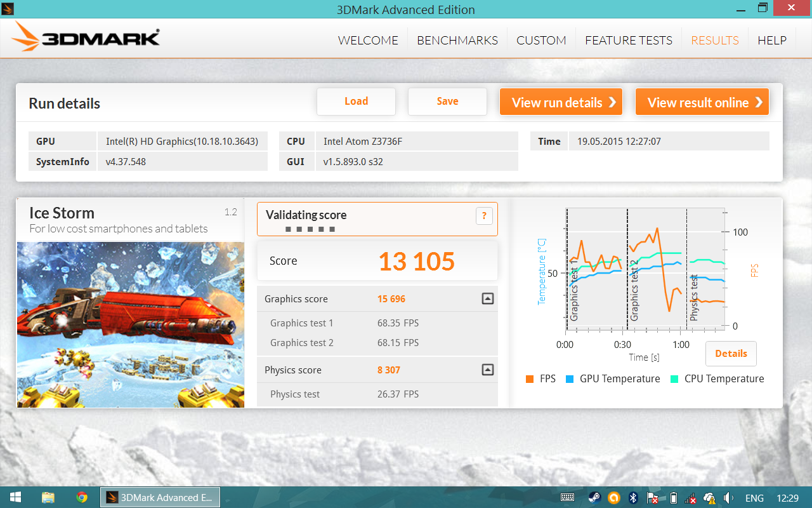Open the chart Details button
The width and height of the screenshot is (812, 508).
click(731, 354)
